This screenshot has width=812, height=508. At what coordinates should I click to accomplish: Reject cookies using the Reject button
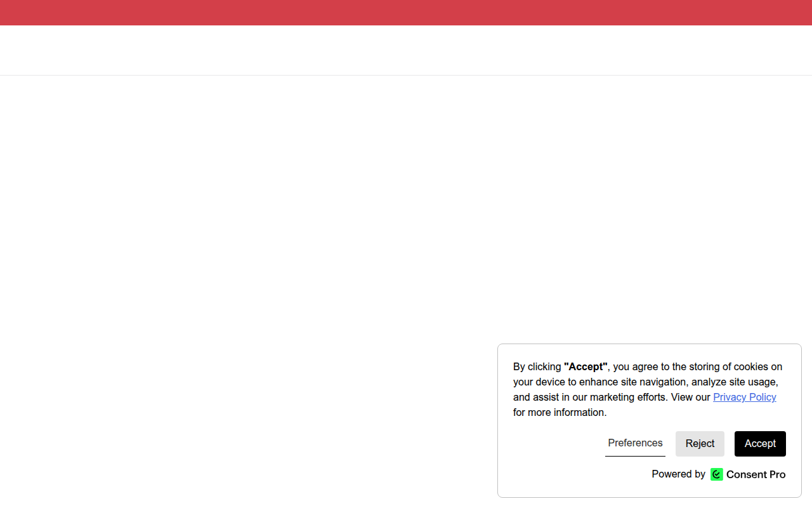pos(700,443)
